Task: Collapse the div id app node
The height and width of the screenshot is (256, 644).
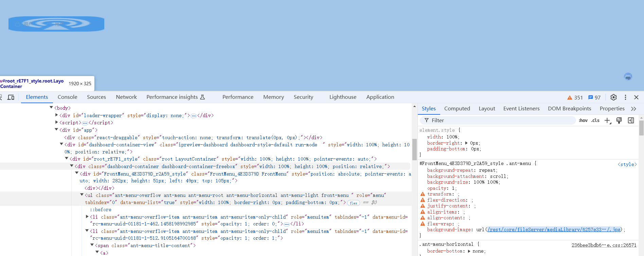Action: 56,129
